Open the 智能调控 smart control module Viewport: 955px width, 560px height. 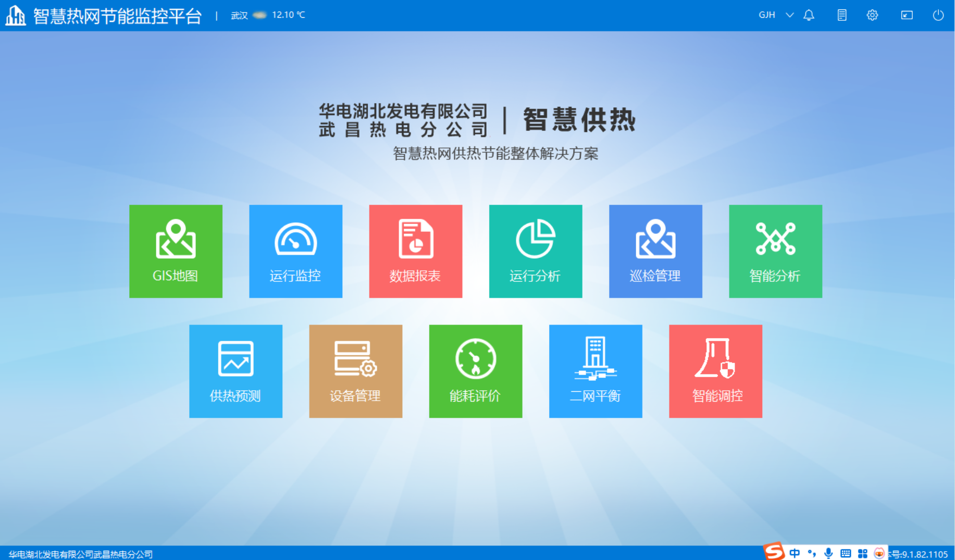(715, 371)
